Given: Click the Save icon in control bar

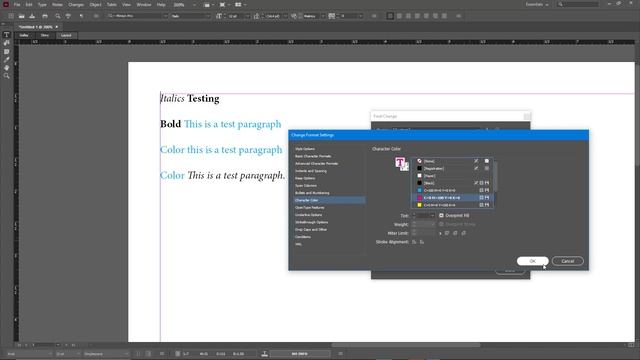Looking at the screenshot, I should coord(32,16).
